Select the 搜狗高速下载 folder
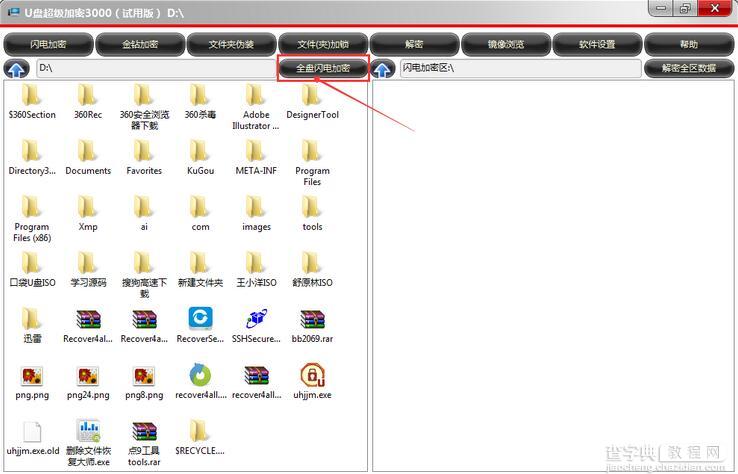This screenshot has width=738, height=474. point(144,275)
